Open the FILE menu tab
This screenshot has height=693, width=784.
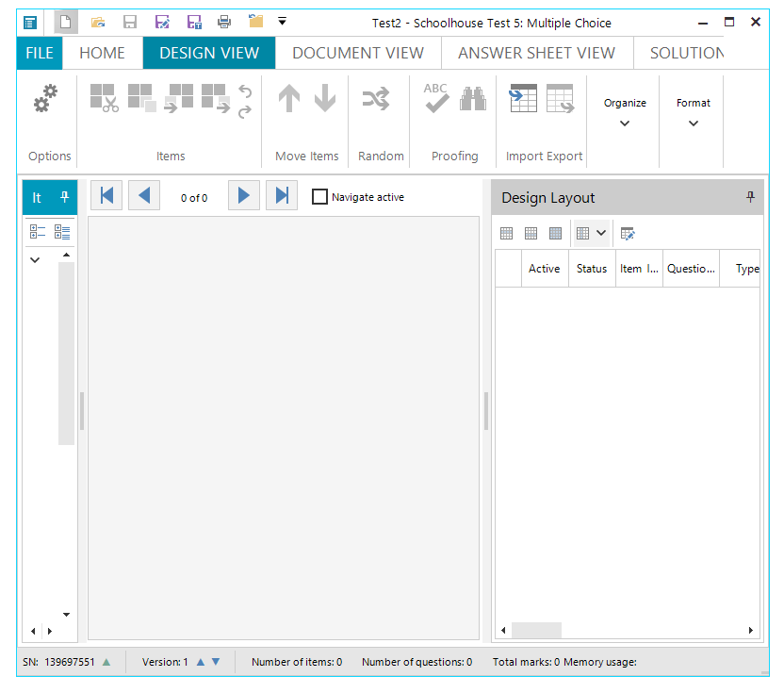tap(40, 53)
